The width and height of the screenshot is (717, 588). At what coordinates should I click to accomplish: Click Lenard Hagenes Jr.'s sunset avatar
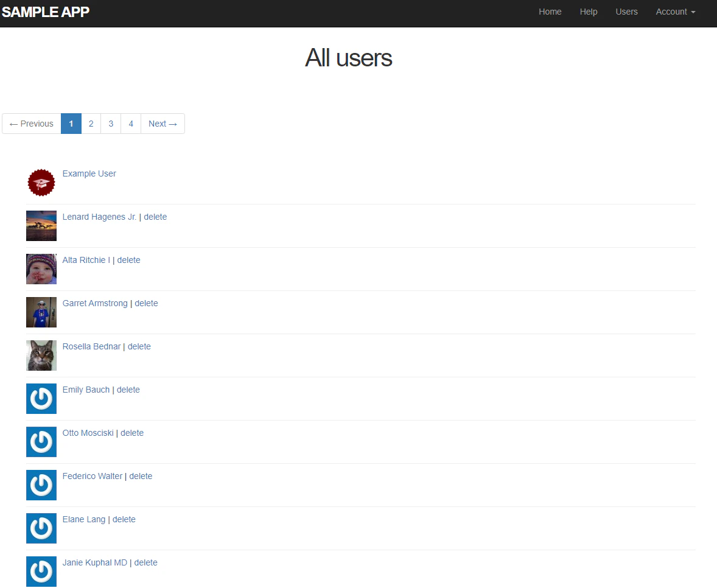tap(41, 226)
